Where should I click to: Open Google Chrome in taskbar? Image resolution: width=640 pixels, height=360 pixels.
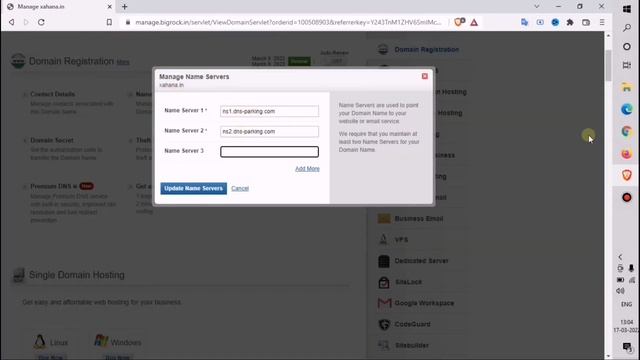627,131
